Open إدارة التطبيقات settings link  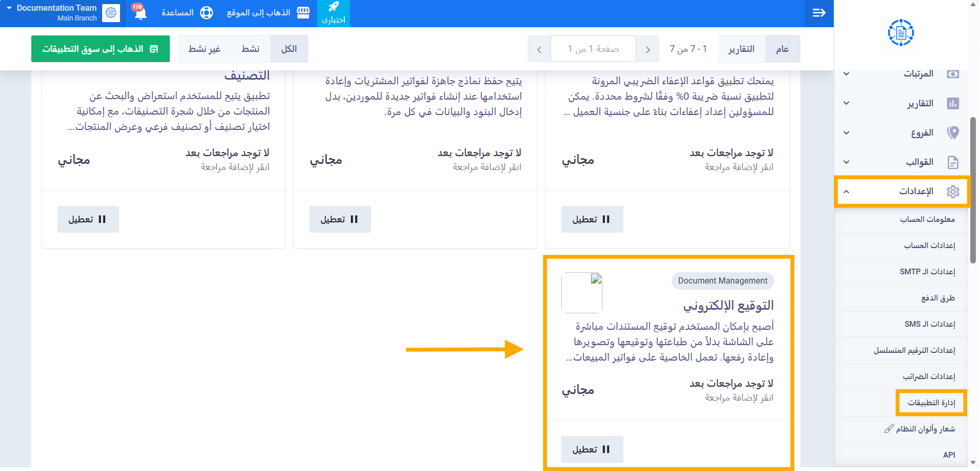(931, 403)
